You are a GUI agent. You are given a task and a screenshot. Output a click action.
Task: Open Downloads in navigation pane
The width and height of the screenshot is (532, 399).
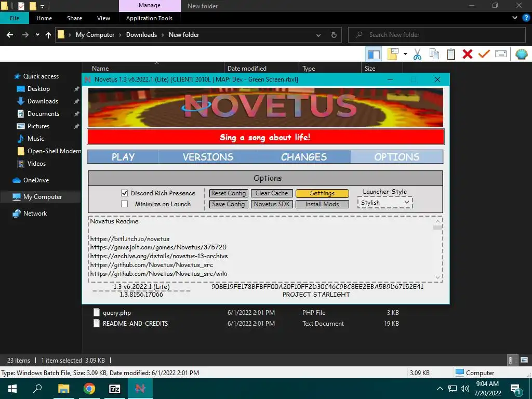(x=43, y=101)
